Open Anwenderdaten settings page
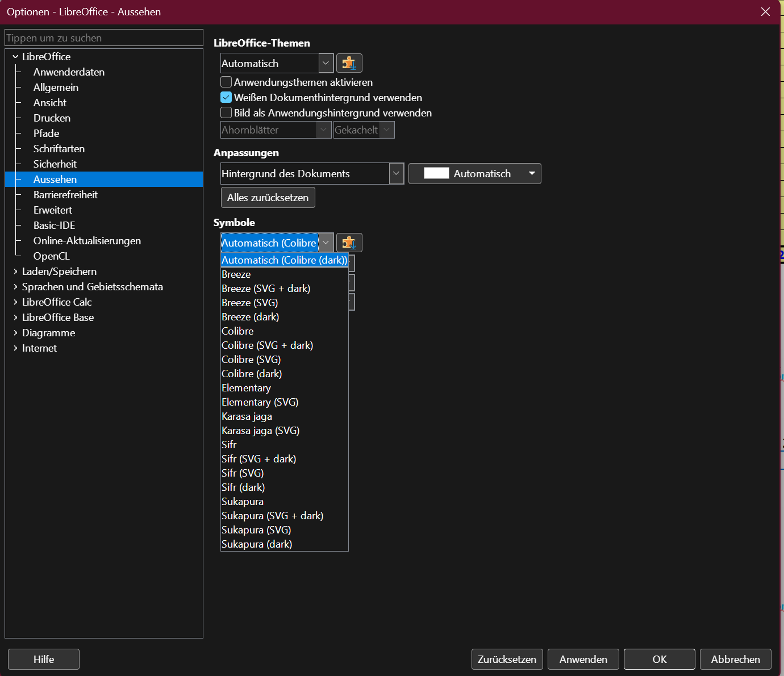This screenshot has height=676, width=784. (69, 72)
